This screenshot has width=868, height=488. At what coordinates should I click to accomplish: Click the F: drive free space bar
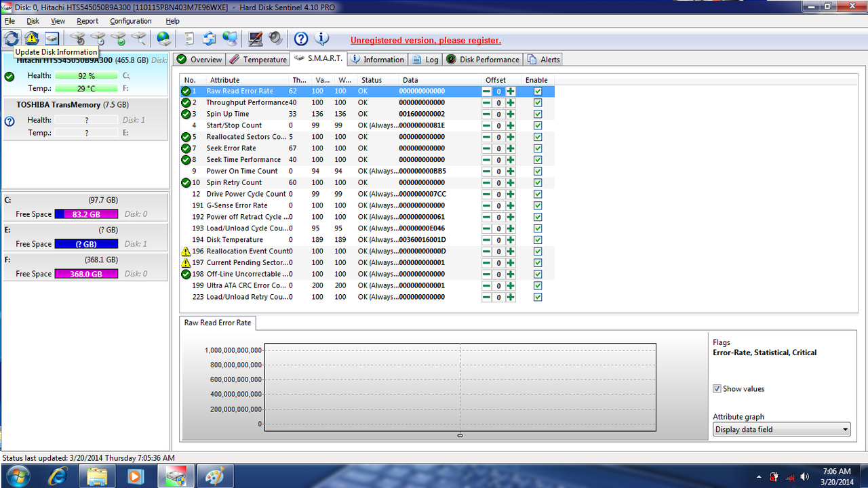point(86,274)
